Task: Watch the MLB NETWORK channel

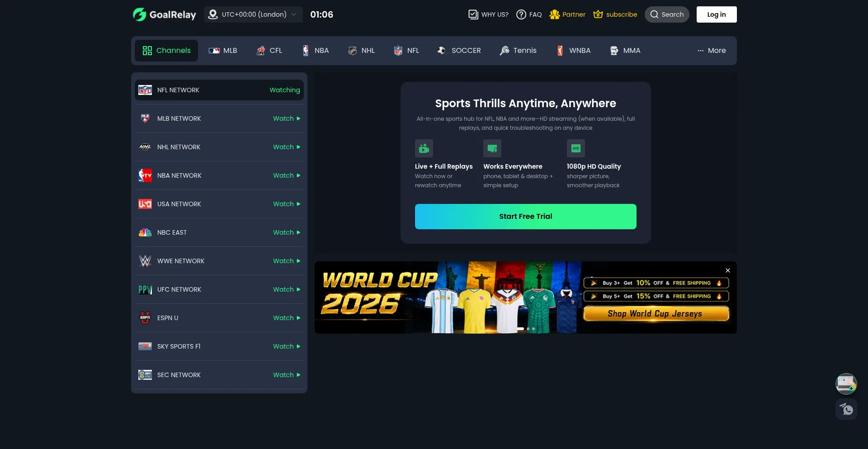Action: [287, 118]
